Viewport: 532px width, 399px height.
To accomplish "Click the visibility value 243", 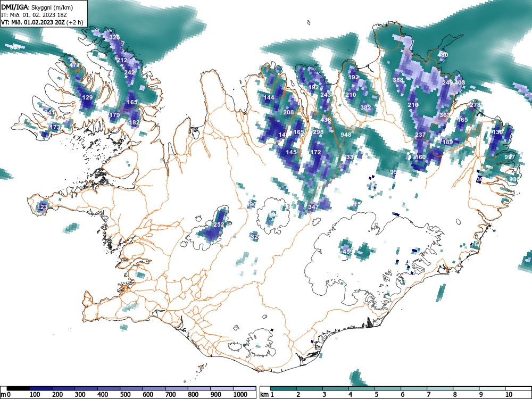I will pos(326,95).
